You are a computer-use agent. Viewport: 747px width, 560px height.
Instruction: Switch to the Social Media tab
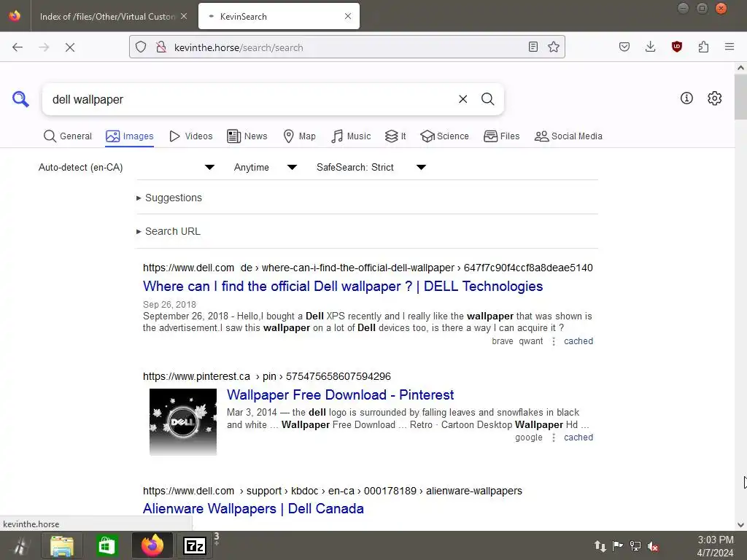click(x=568, y=136)
